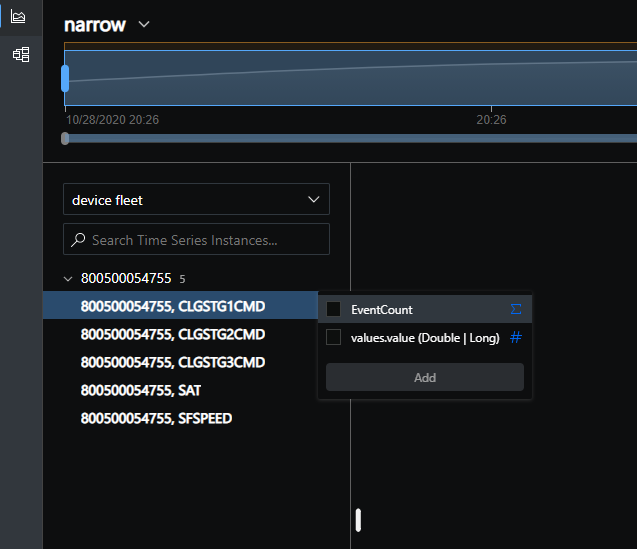
Task: Click the search magnifier icon
Action: 78,240
